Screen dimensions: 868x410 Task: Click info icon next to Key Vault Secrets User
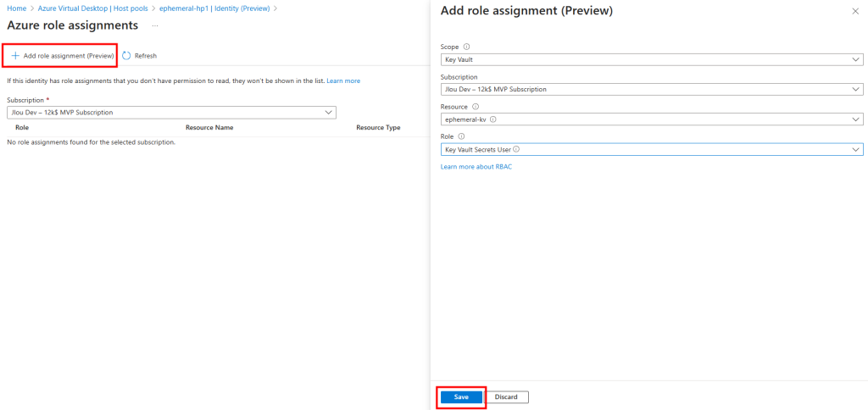point(516,149)
